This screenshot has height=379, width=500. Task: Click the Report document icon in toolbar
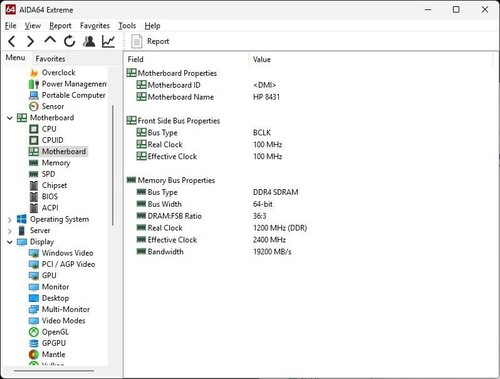(137, 41)
